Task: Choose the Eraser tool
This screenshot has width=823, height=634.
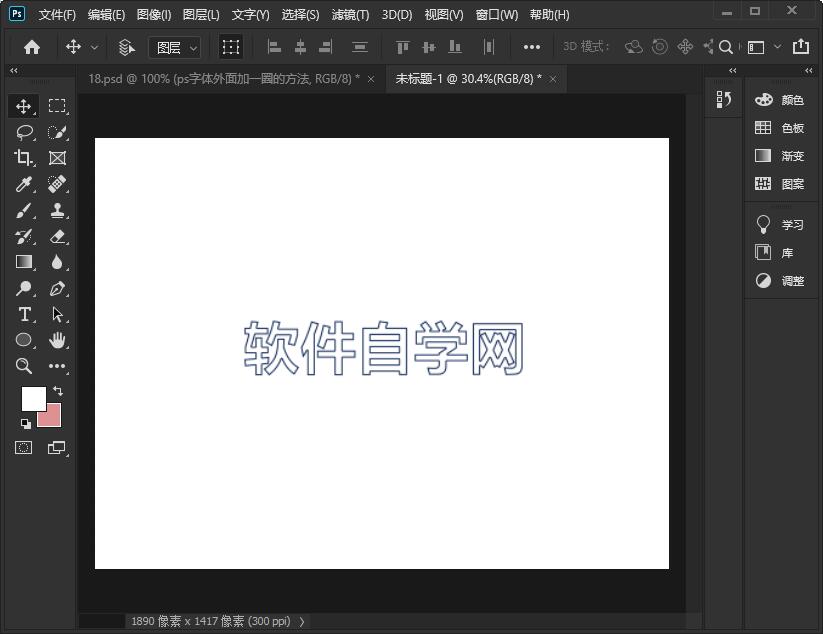Action: pos(57,237)
